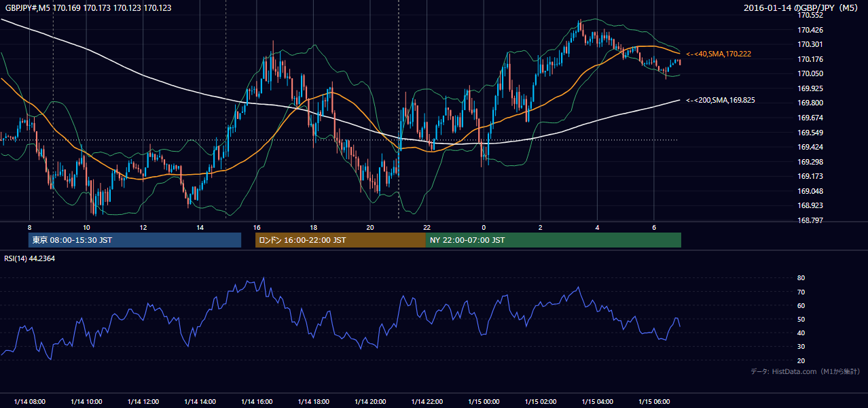Click hour label '18' under the price chart
The height and width of the screenshot is (408, 868).
click(x=313, y=227)
